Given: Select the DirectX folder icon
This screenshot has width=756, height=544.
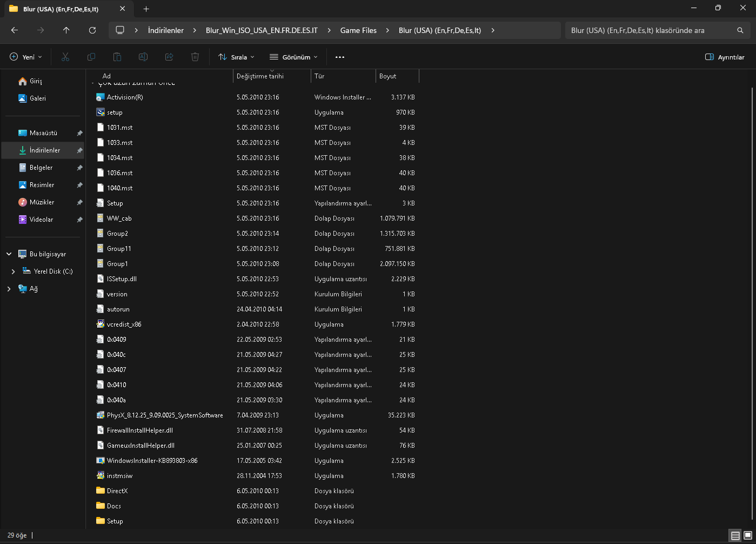Looking at the screenshot, I should tap(100, 491).
